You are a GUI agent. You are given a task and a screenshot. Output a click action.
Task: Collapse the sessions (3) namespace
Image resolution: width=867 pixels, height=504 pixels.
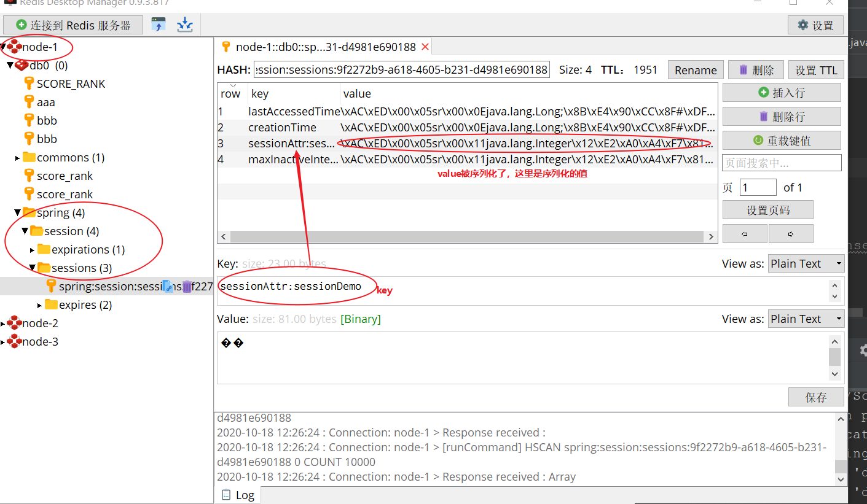point(33,268)
